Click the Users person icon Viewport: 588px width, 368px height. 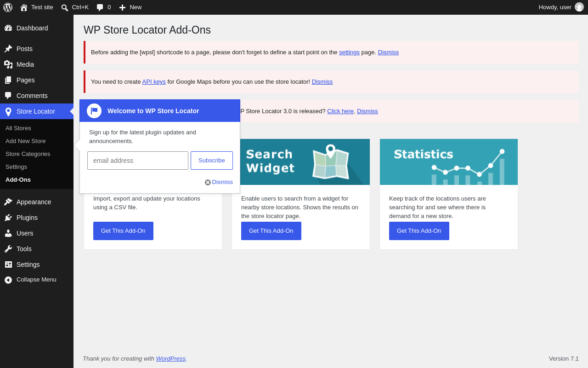pyautogui.click(x=8, y=233)
